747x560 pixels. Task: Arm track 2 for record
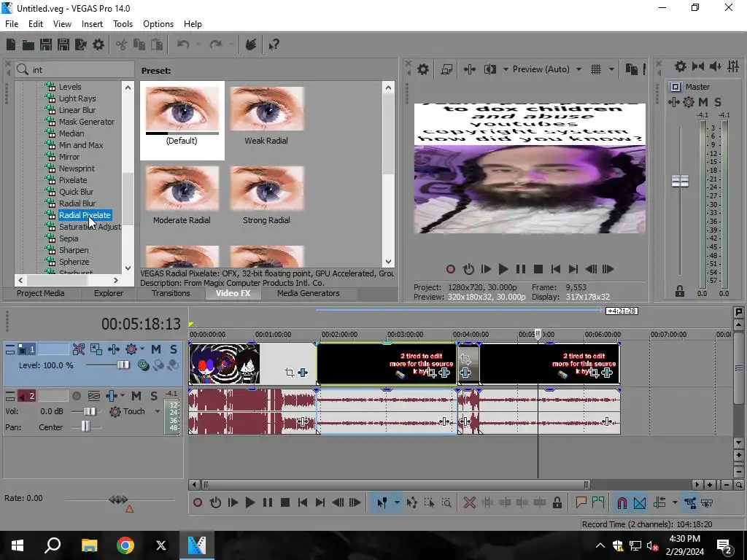(76, 396)
